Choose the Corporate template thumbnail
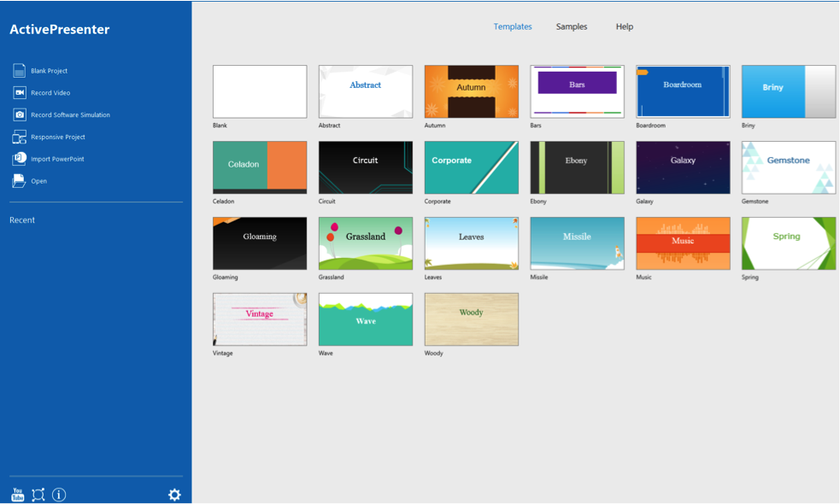The height and width of the screenshot is (504, 840). coord(471,167)
